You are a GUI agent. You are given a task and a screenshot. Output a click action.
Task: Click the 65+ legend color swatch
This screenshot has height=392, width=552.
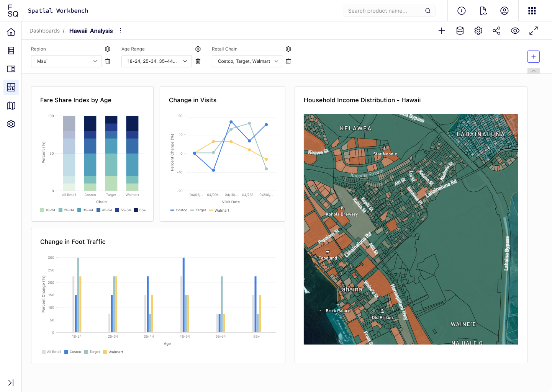(x=136, y=210)
